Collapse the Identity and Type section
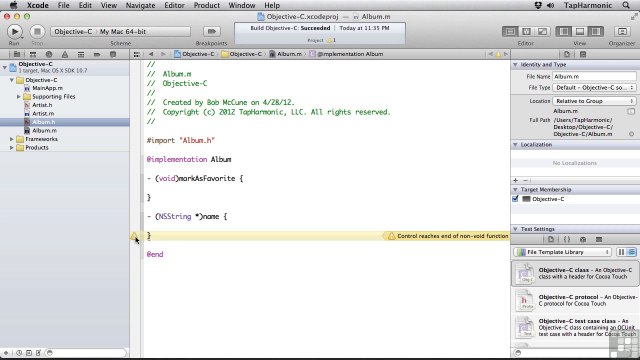The image size is (640, 360). (516, 64)
